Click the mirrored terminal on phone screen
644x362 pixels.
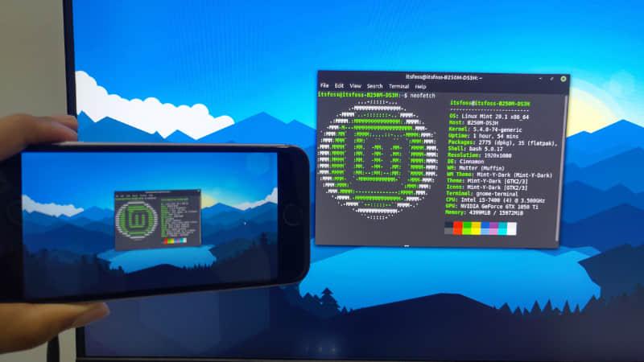pos(157,218)
